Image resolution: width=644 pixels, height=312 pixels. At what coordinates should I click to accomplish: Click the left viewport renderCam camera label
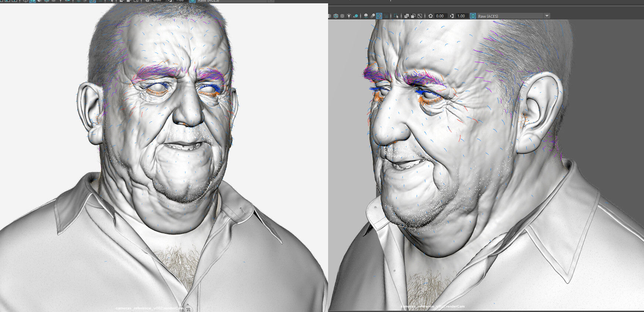pos(149,308)
